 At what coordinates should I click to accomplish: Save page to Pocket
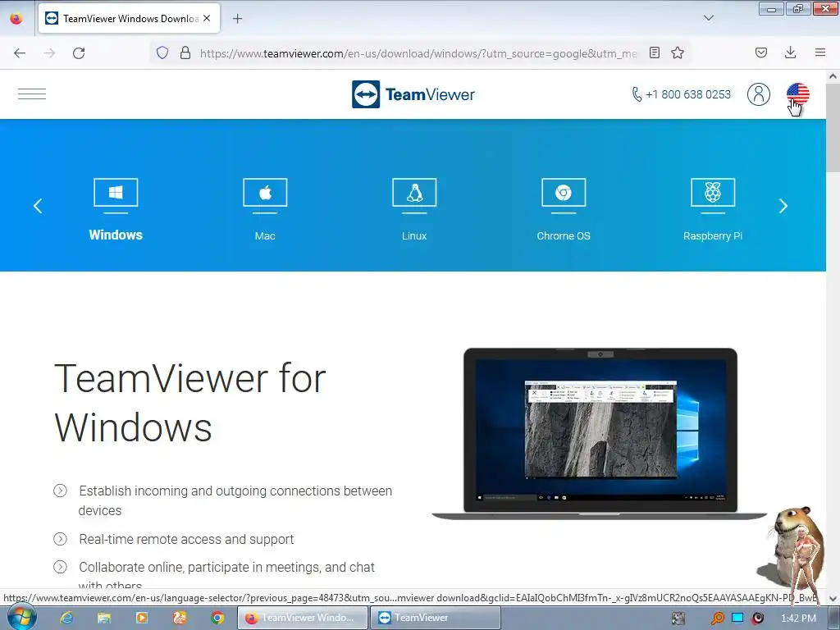pyautogui.click(x=760, y=52)
